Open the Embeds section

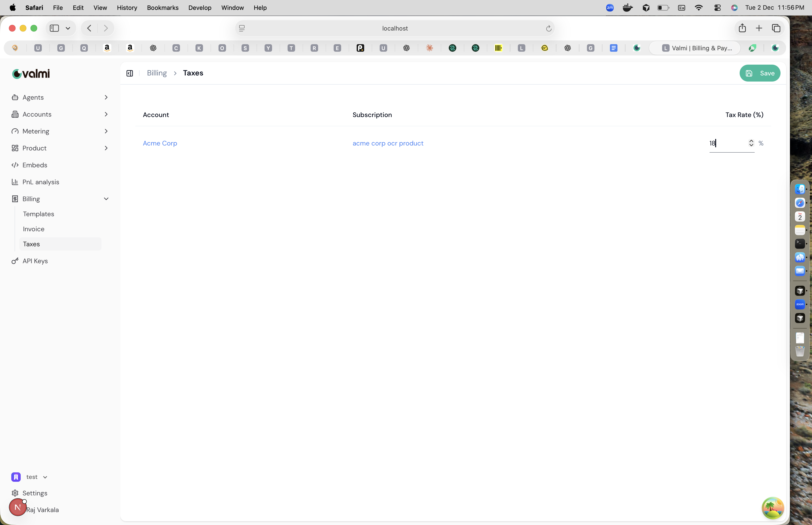[x=35, y=165]
